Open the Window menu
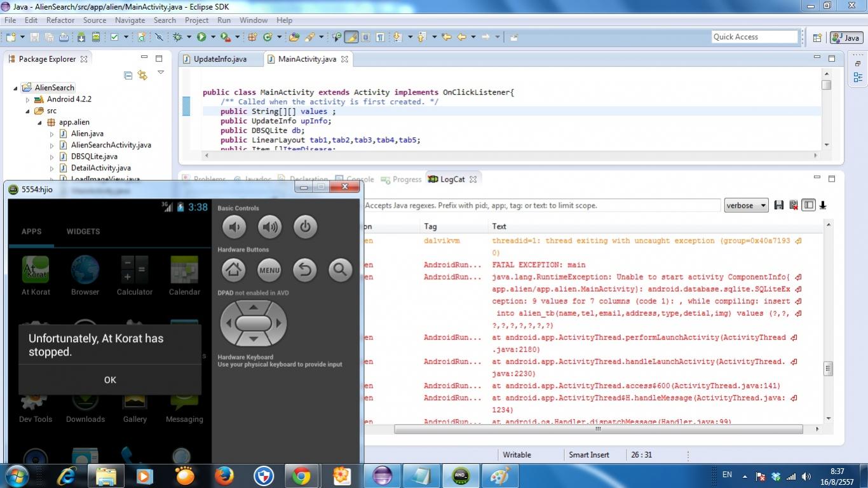The height and width of the screenshot is (488, 868). pos(254,20)
